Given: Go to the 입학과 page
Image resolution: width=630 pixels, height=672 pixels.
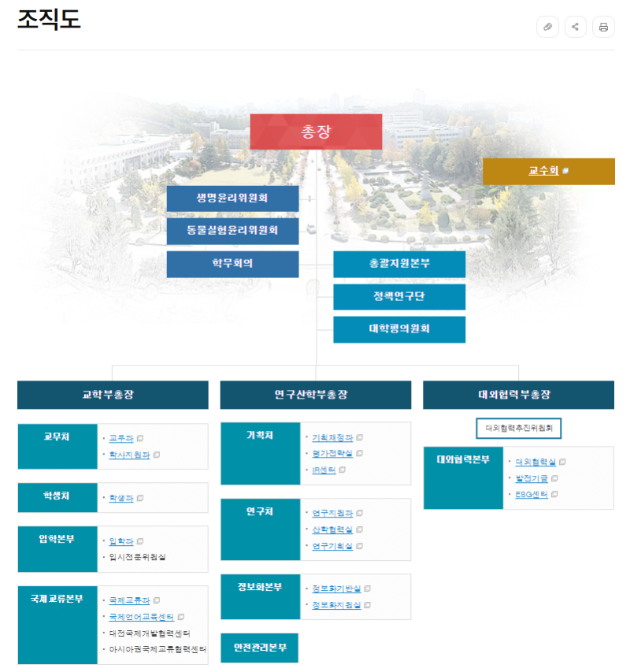Looking at the screenshot, I should pyautogui.click(x=120, y=541).
